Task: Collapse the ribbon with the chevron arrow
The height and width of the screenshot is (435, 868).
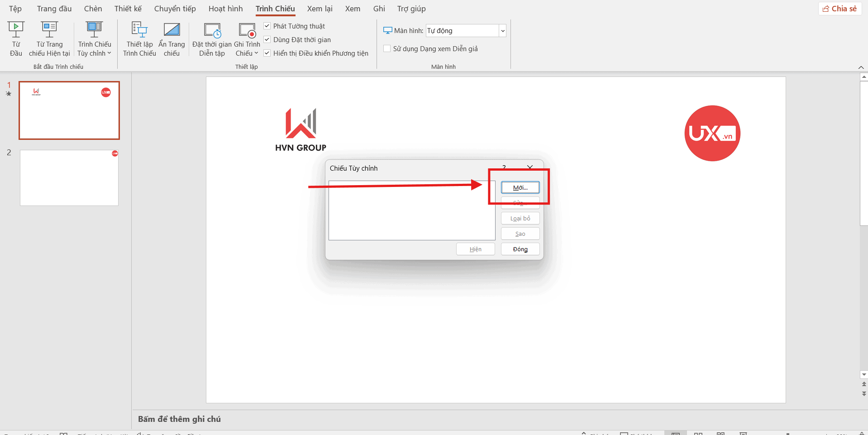Action: [861, 67]
